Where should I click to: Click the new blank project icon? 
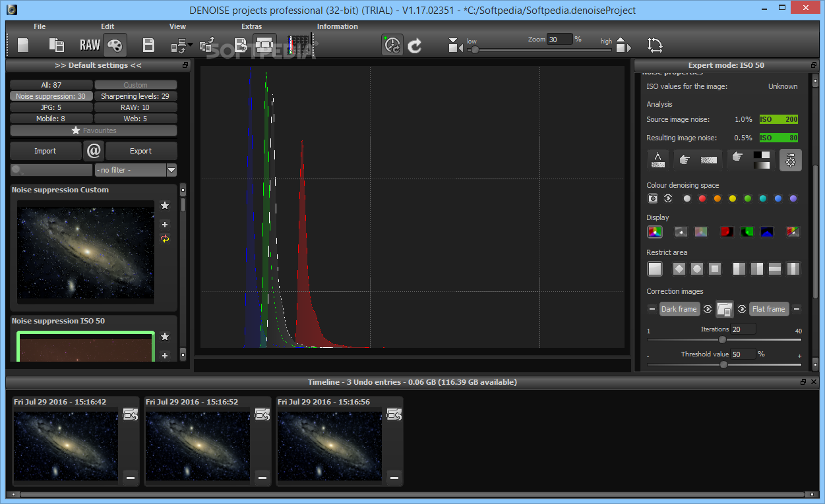tap(24, 45)
